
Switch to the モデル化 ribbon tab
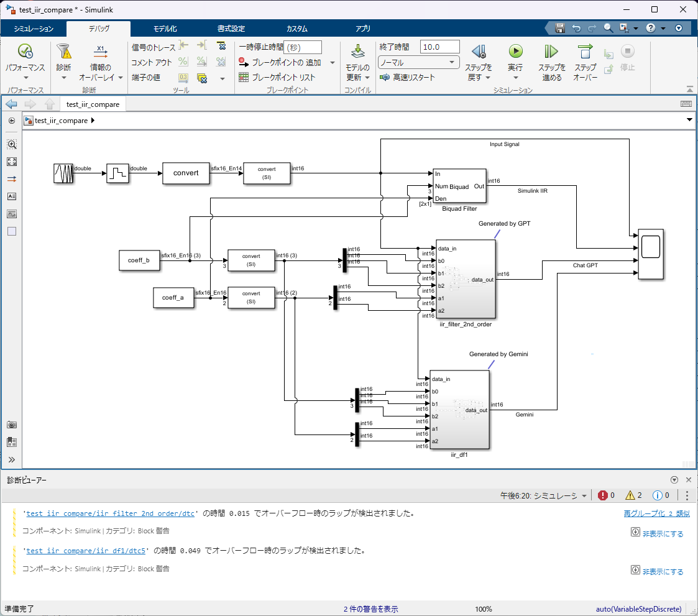pos(165,29)
